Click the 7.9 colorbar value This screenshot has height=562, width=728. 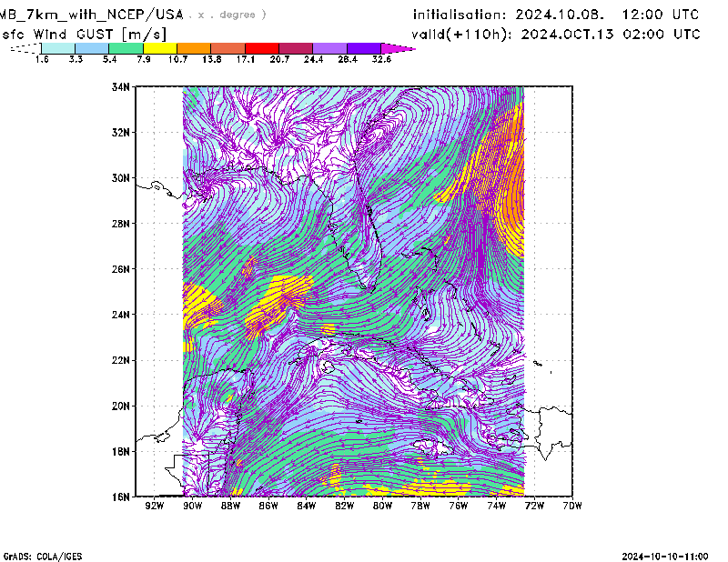point(144,59)
